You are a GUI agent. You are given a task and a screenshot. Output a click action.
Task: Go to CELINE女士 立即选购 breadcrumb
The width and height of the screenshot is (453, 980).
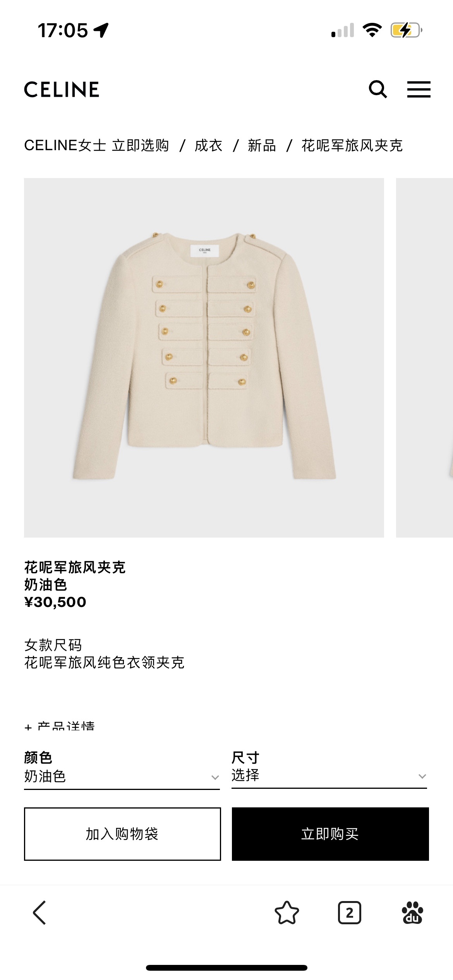97,146
